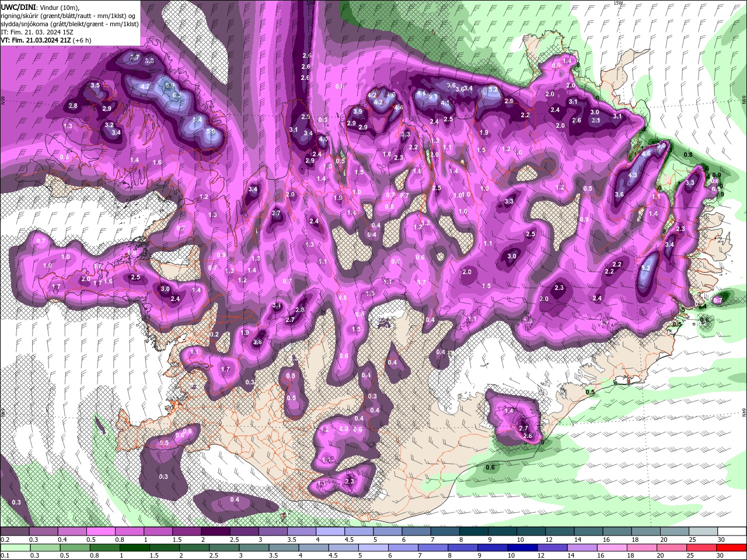Viewport: 747px width, 560px height.
Task: Pick the palest green swatch labelled 0.1
Action: 15,548
